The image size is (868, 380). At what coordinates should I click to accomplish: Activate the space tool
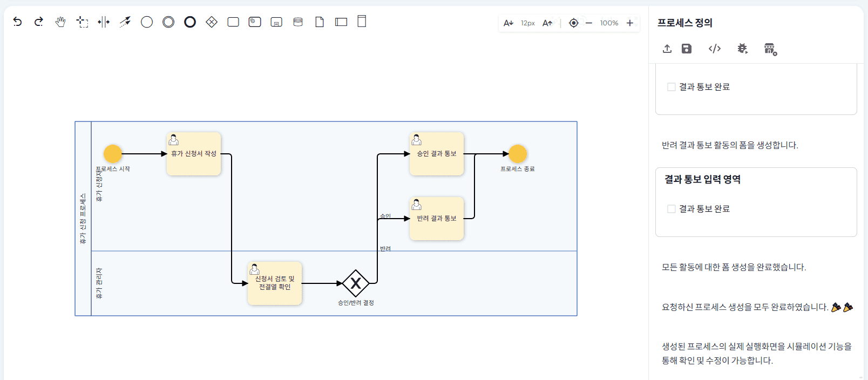pos(104,22)
